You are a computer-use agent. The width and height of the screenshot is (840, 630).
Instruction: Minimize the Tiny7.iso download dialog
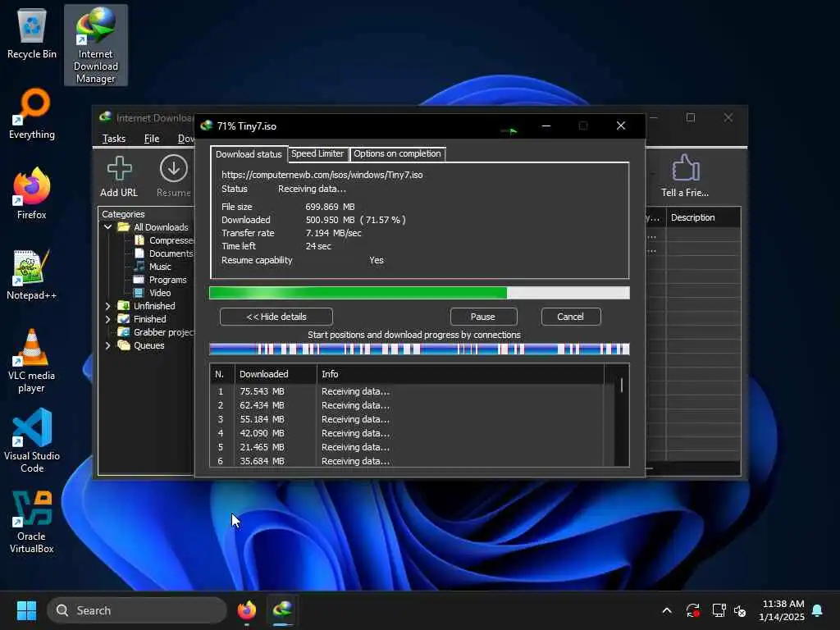pyautogui.click(x=546, y=126)
